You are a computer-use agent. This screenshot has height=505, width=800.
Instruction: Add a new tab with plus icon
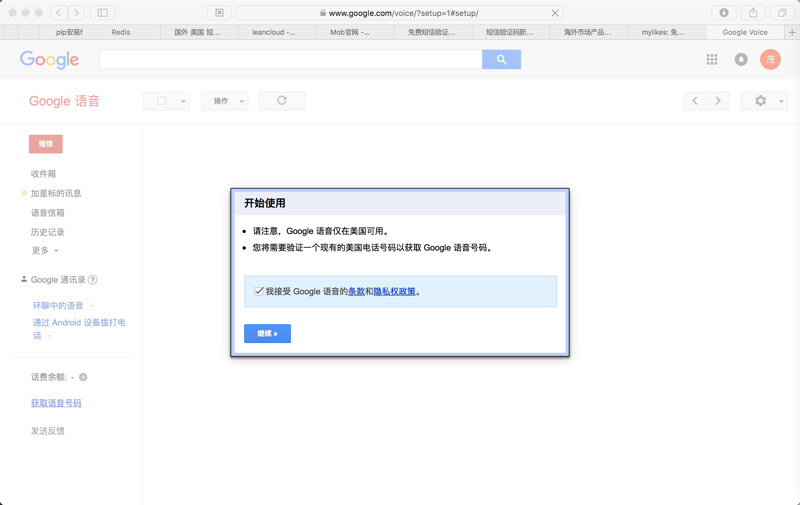tap(792, 32)
